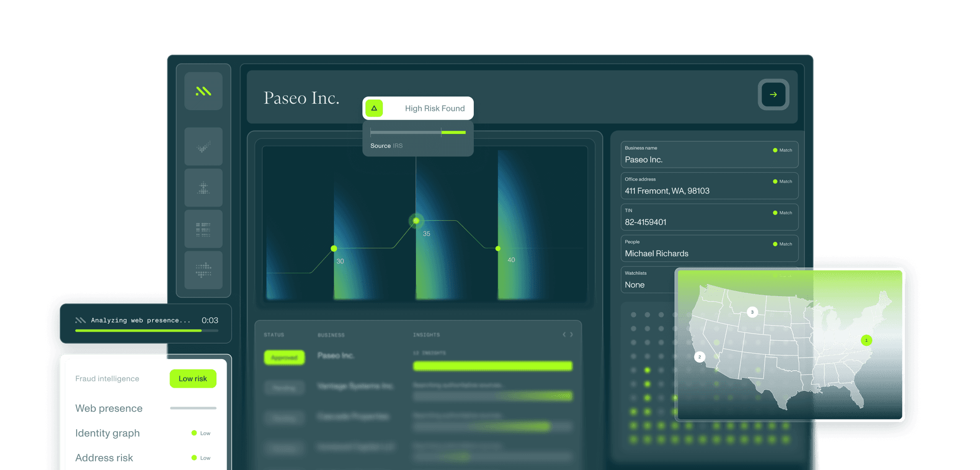Click the double-slash logo in the sidebar
Image resolution: width=980 pixels, height=470 pixels.
[203, 91]
